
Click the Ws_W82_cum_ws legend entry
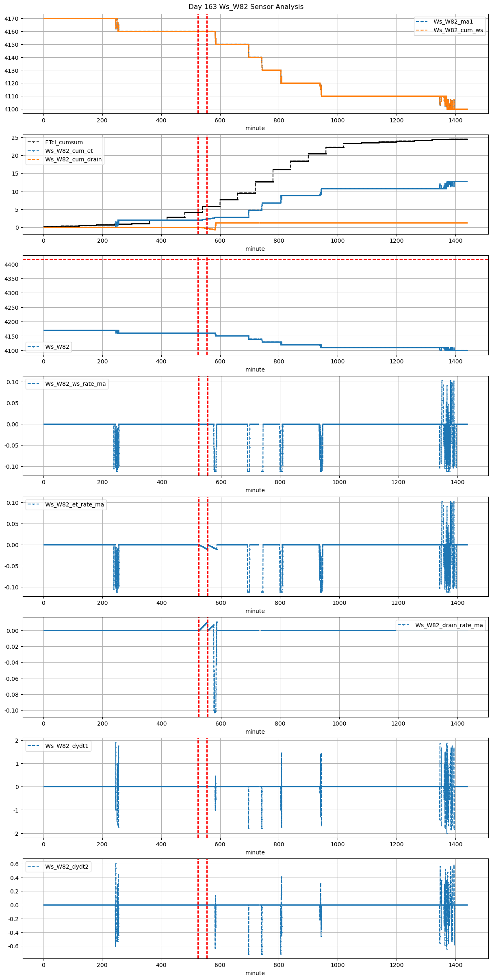click(x=458, y=30)
